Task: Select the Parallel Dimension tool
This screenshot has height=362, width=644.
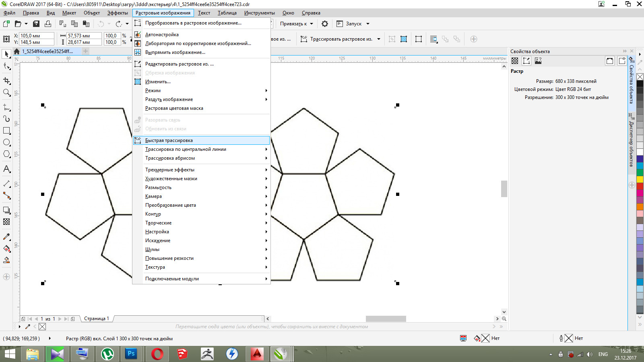Action: pos(6,183)
